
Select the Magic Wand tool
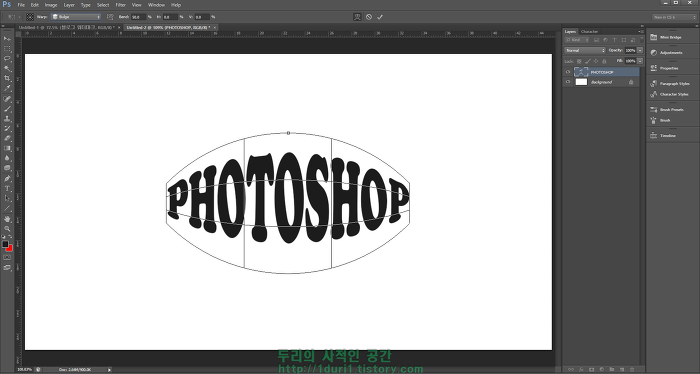[x=7, y=69]
